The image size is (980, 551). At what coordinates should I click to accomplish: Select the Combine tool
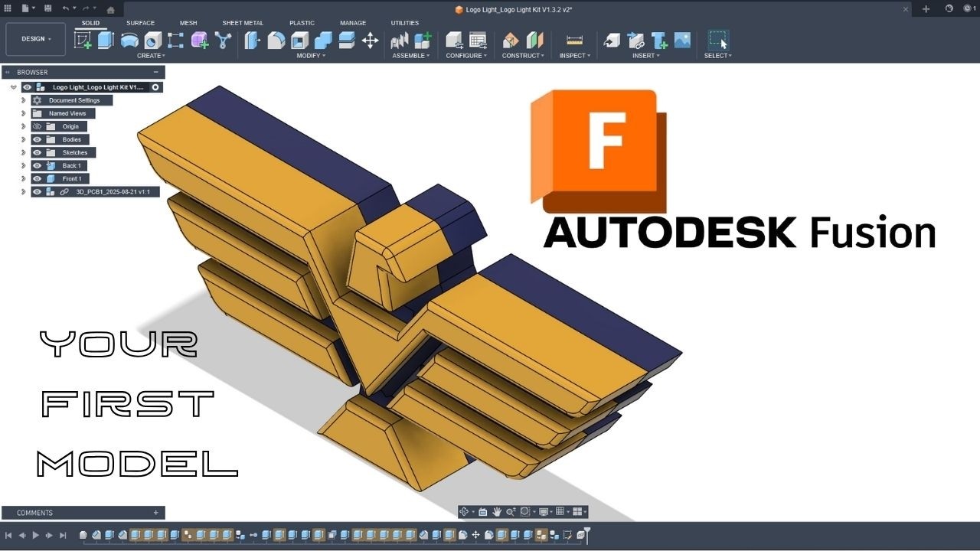point(323,40)
